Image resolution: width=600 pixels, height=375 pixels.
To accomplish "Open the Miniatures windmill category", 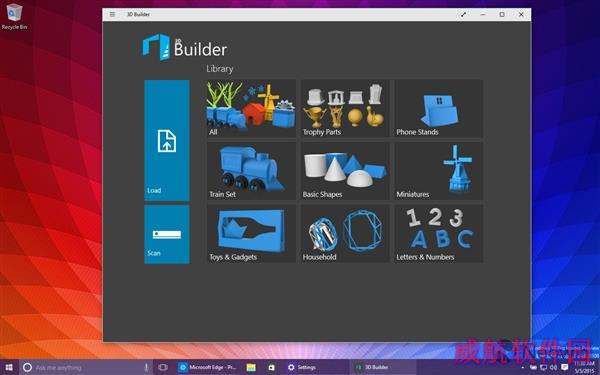I will tap(439, 171).
